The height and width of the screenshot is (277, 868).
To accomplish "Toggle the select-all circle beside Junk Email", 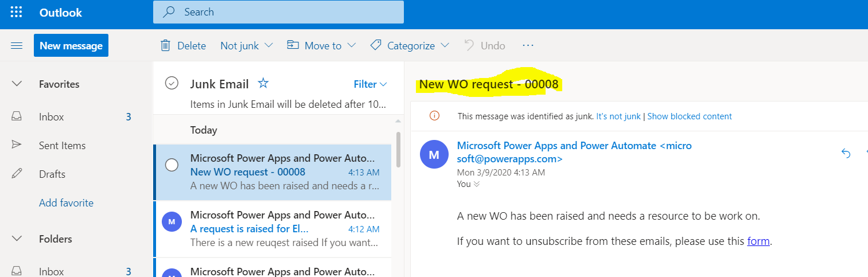I will (172, 84).
